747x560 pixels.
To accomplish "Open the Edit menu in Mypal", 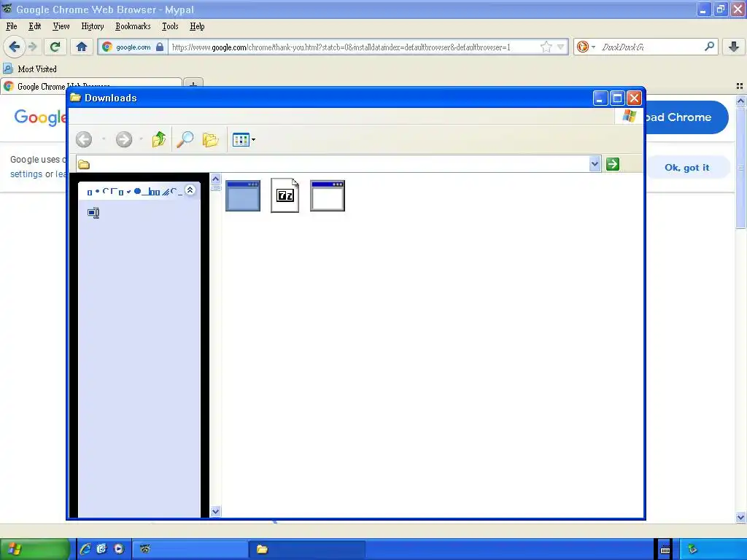I will [x=35, y=26].
